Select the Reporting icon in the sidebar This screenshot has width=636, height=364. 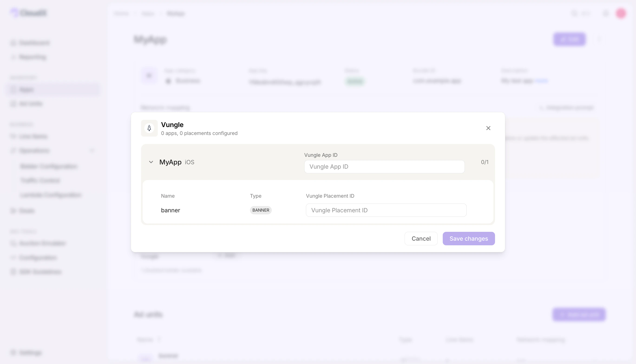13,57
